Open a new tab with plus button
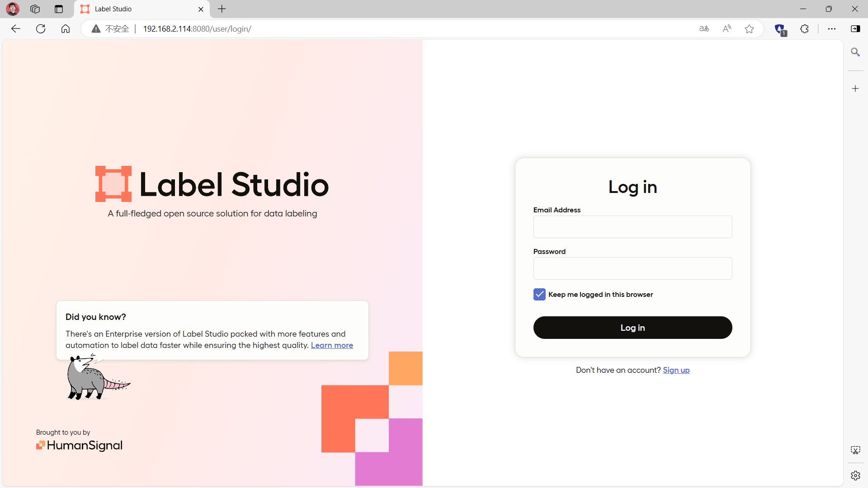Screen dimensions: 868x488 tap(222, 9)
